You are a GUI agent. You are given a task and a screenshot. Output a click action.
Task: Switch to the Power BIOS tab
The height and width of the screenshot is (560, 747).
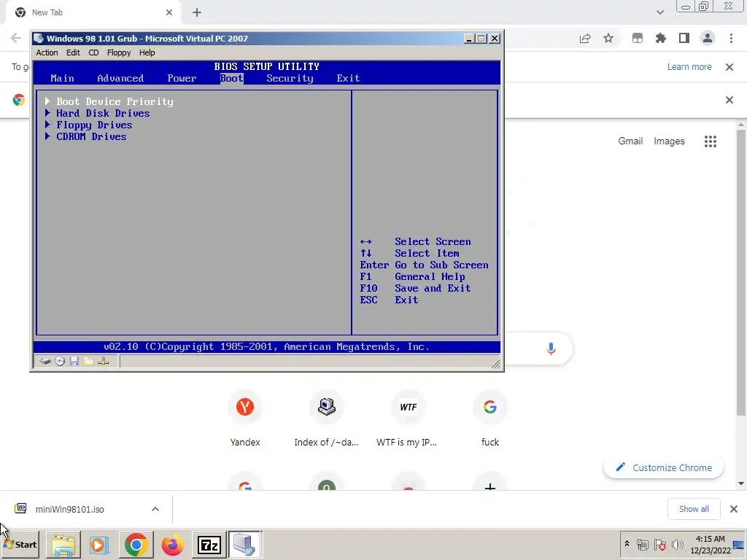click(x=182, y=78)
